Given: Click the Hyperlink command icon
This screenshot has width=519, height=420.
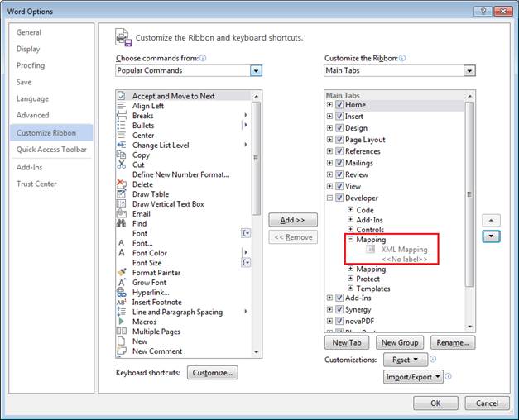Looking at the screenshot, I should 122,292.
